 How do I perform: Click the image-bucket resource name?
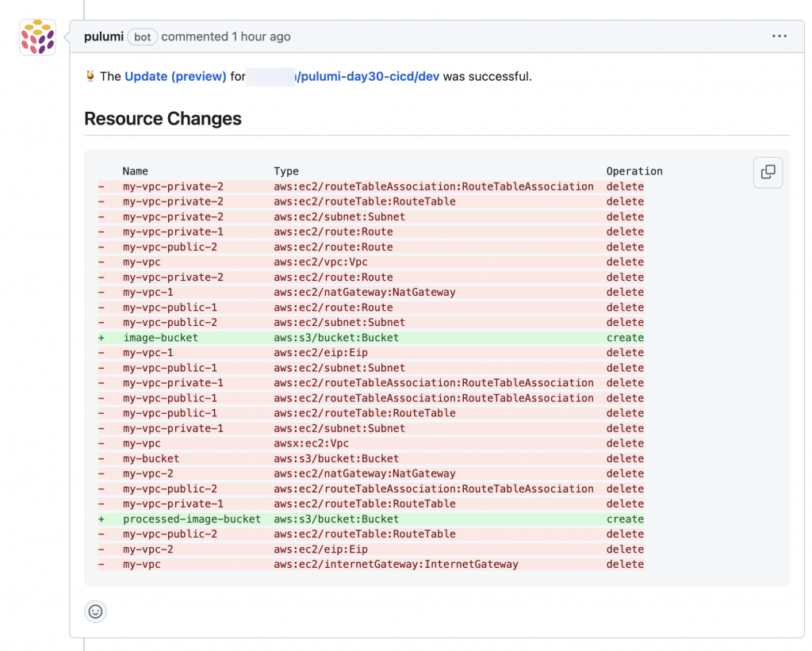(x=161, y=338)
